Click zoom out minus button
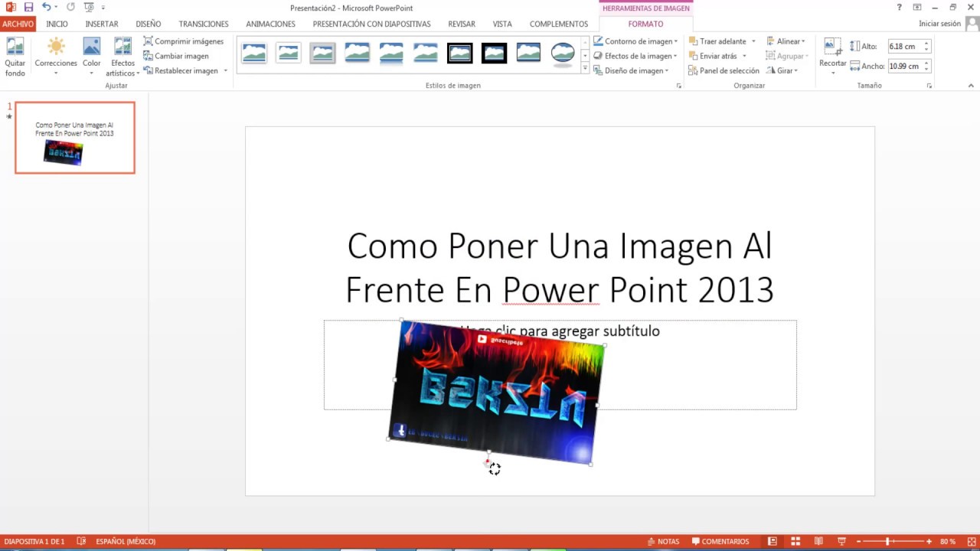Screen dimensions: 980x551 [x=858, y=542]
